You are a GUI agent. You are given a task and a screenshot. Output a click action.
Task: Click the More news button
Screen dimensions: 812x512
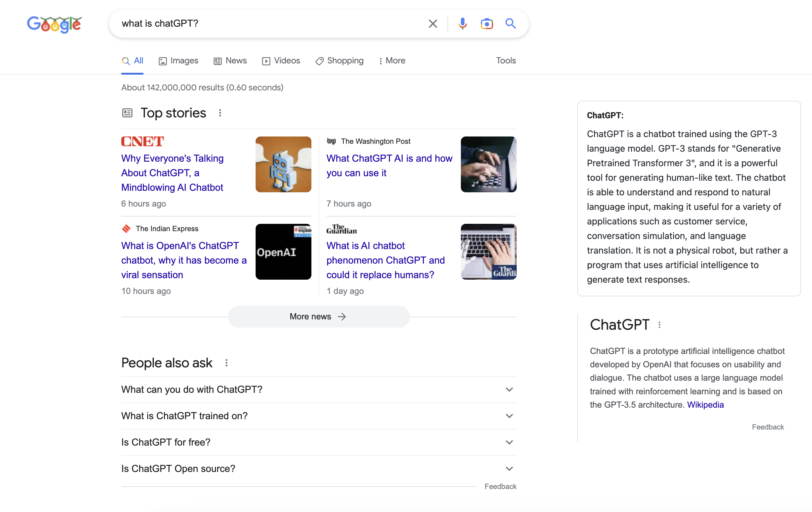318,316
